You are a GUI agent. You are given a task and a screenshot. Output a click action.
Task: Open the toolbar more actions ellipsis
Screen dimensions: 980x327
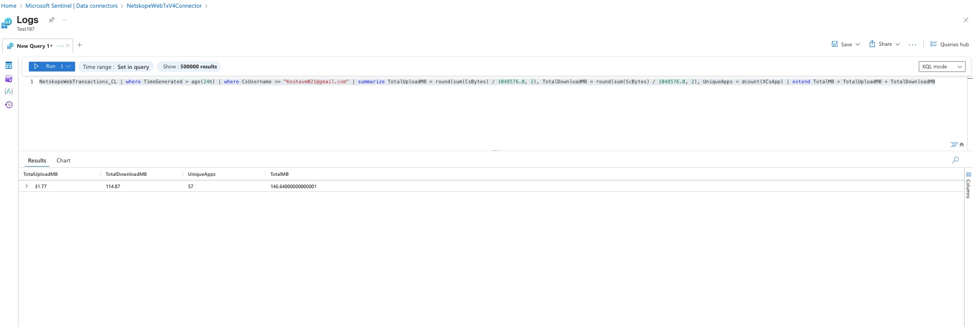click(913, 45)
